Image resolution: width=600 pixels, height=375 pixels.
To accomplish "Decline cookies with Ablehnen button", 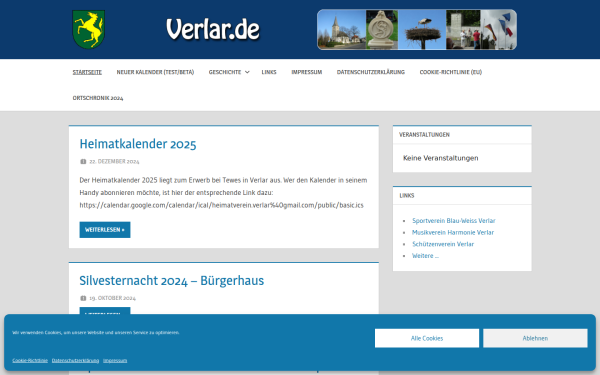I will [535, 338].
